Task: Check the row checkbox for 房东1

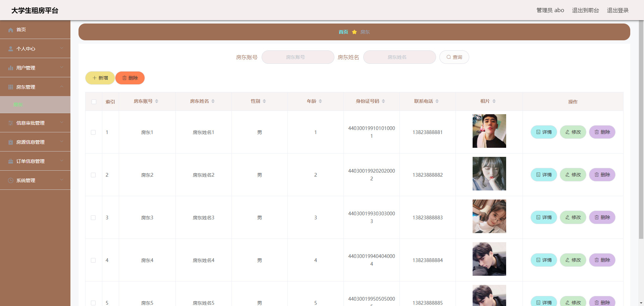Action: click(93, 132)
